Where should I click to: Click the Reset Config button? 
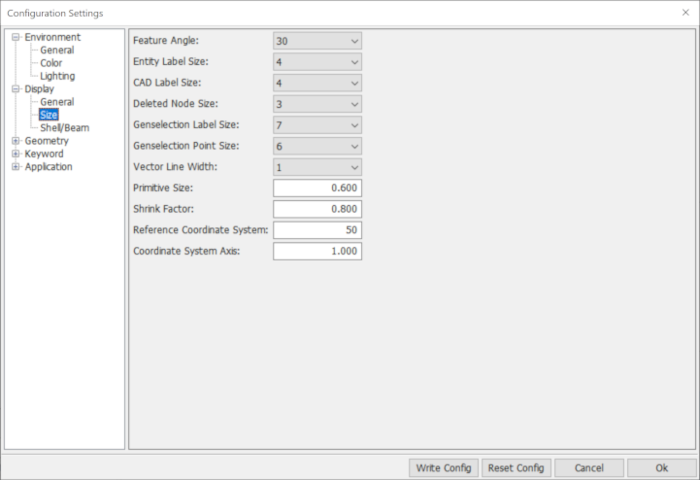(516, 468)
